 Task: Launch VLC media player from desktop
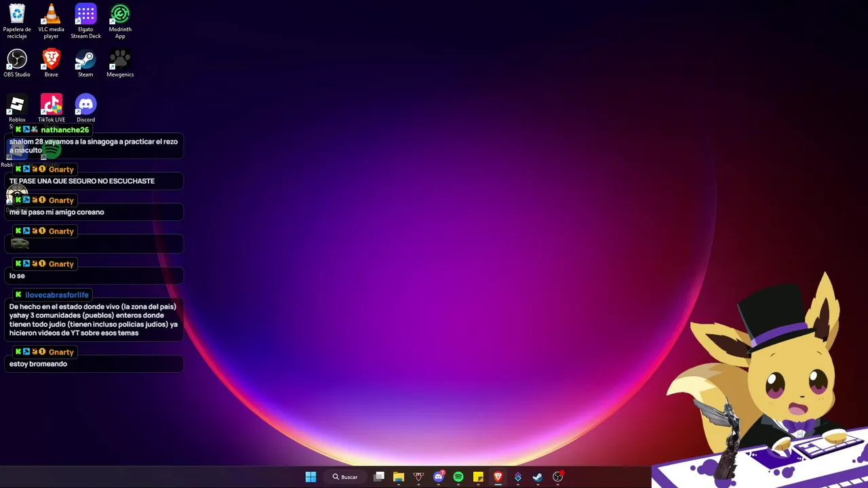coord(51,21)
